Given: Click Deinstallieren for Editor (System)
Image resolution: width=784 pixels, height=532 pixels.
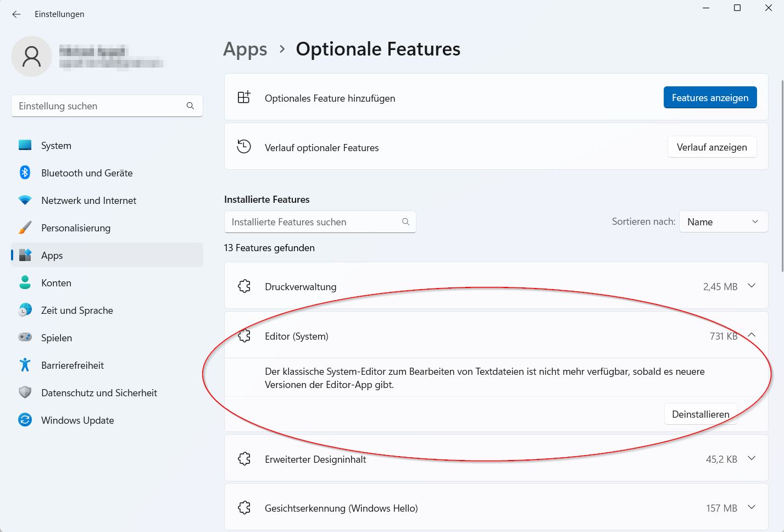Looking at the screenshot, I should pos(700,414).
